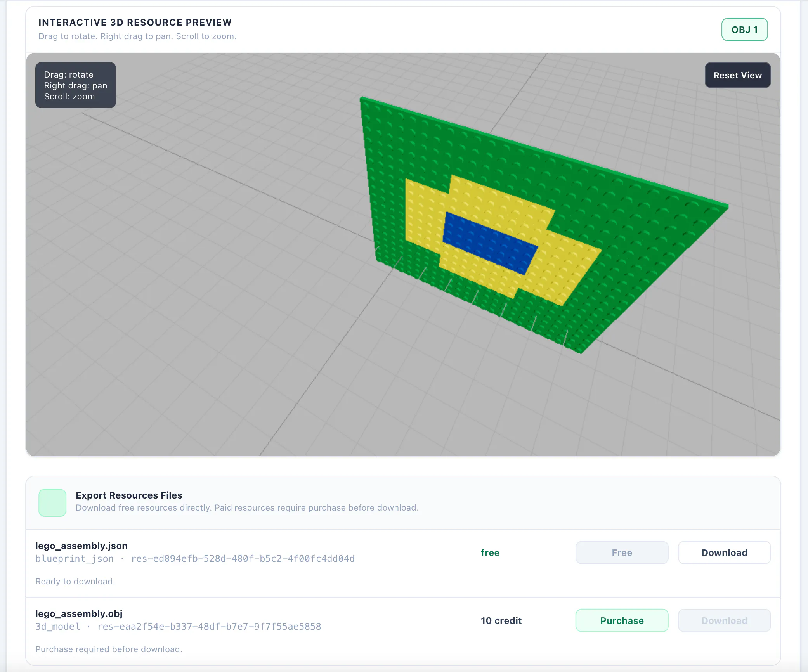The image size is (808, 672).
Task: Click the resource ID res-ed894efb-528d-480f-b5c2-4f00fc4dd04d
Action: coord(243,558)
